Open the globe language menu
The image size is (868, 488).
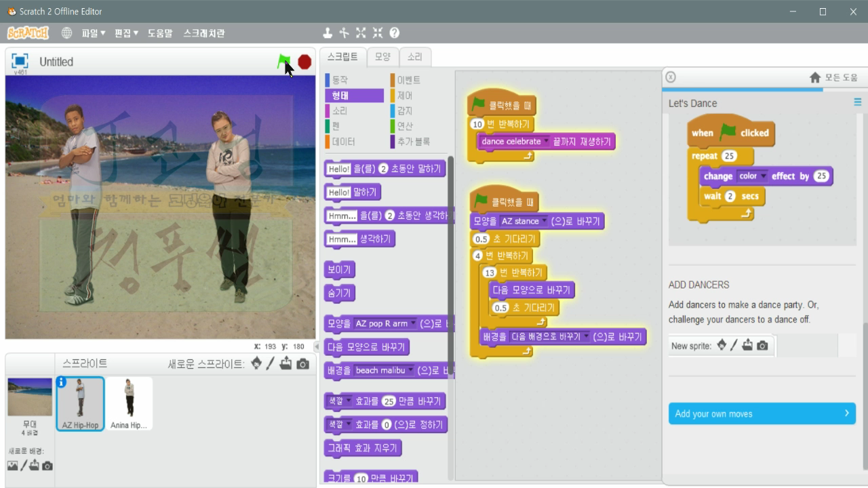click(x=66, y=33)
